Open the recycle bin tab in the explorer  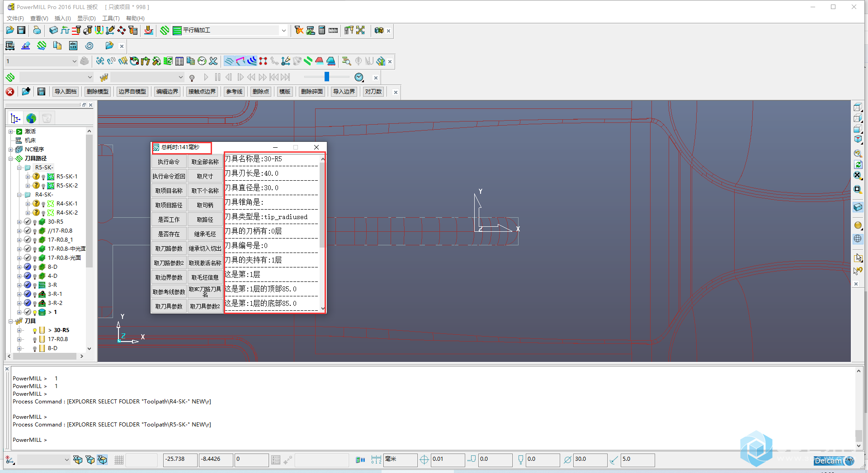pos(47,118)
